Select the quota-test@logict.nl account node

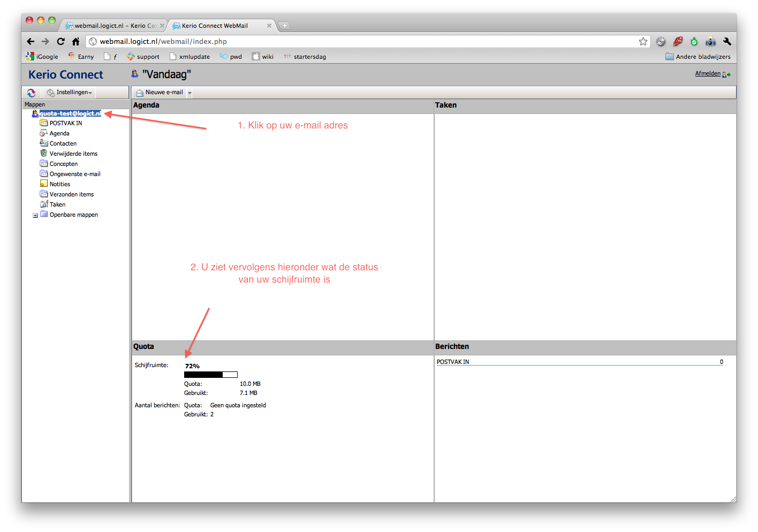70,113
